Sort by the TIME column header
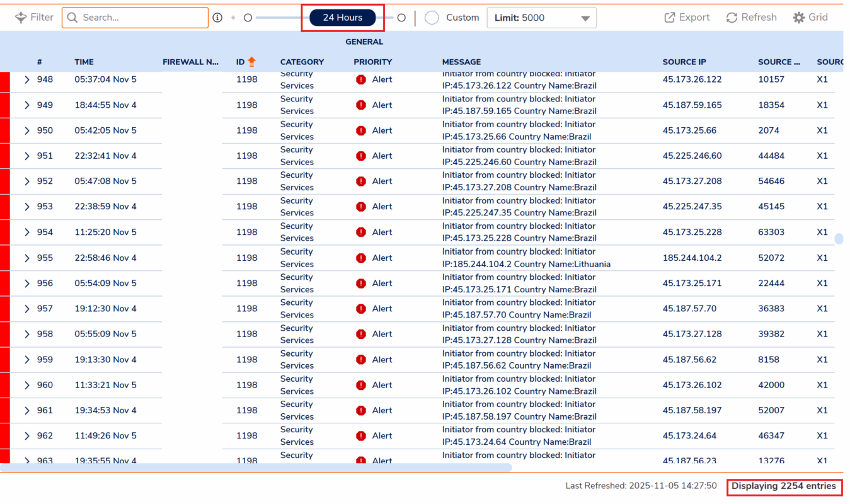Viewport: 850px width, 504px height. click(84, 62)
